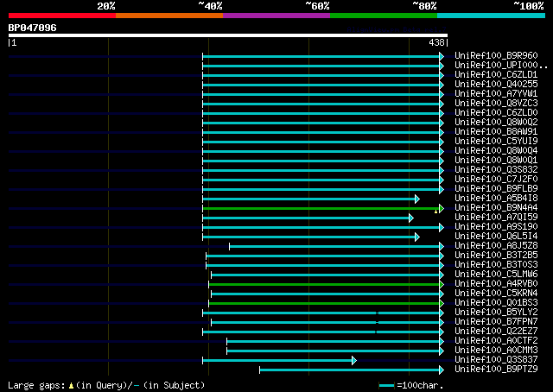Select the UniRef100_Q22EZ7 label
The height and width of the screenshot is (392, 553).
pyautogui.click(x=496, y=332)
